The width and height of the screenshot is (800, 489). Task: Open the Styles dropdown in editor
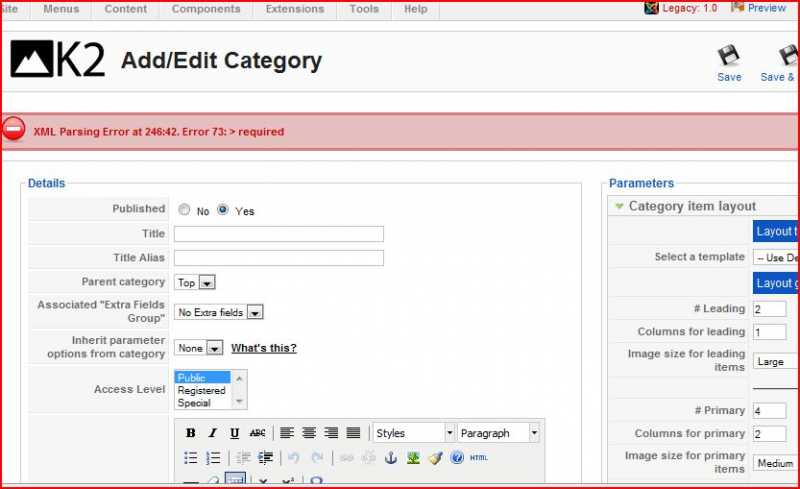click(x=414, y=433)
